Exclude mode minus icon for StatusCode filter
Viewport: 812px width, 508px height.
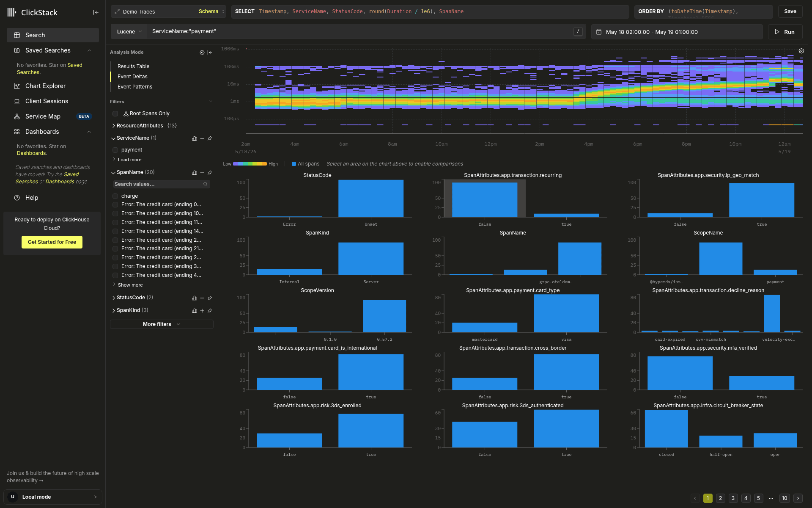[202, 298]
